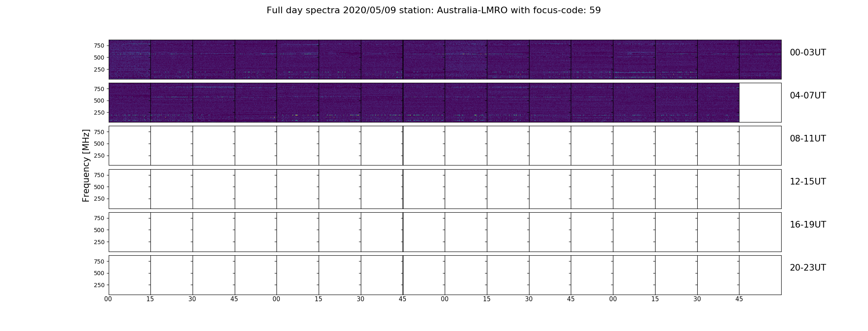Select the 500 tick of the 12-15UT panel
868x331 pixels.
point(99,187)
